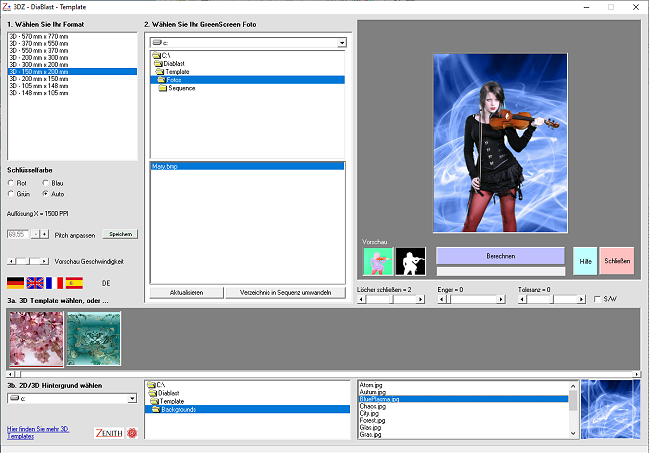Pick the Spanish flag language icon
649x453 pixels.
tap(74, 283)
